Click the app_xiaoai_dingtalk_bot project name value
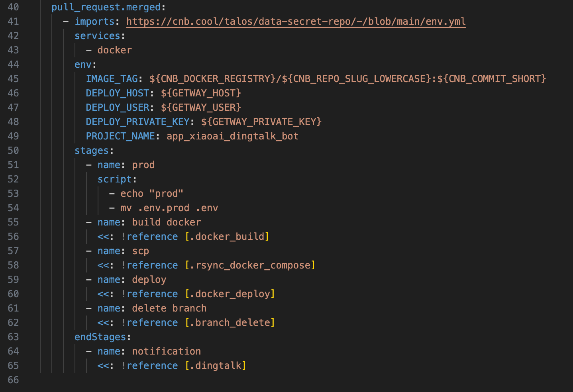Viewport: 573px width, 392px height. (232, 136)
